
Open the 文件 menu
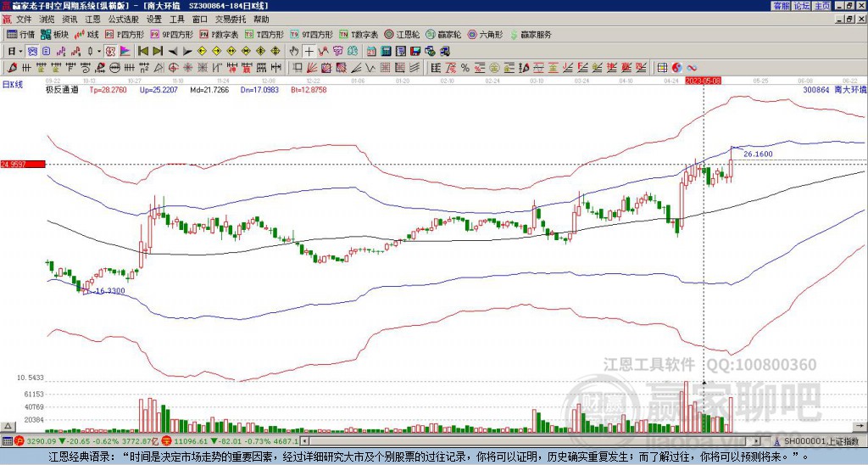click(x=24, y=20)
